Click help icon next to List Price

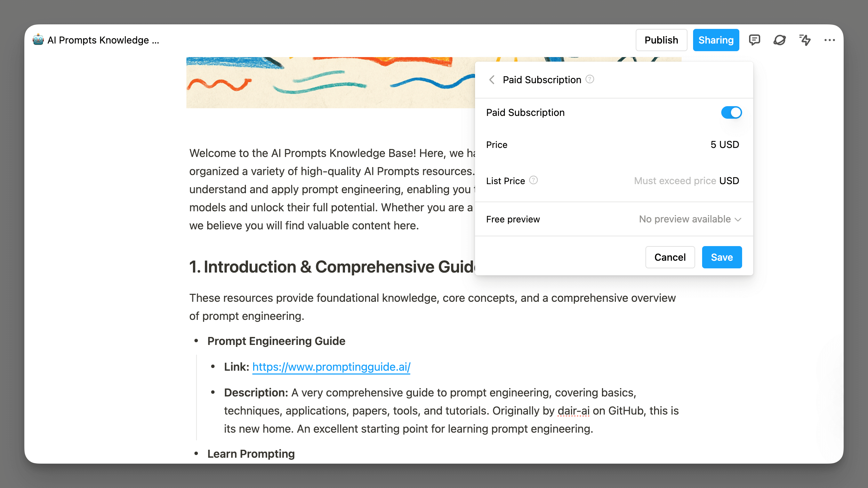[533, 180]
